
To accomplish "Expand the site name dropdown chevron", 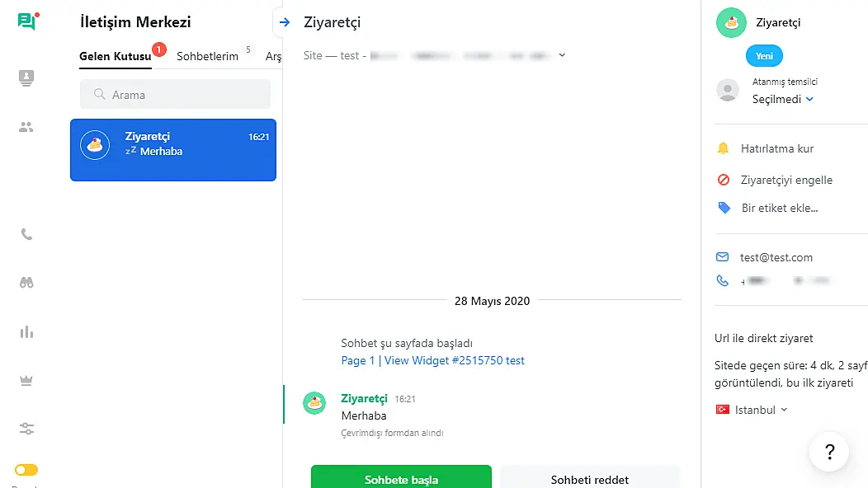I will click(x=562, y=55).
